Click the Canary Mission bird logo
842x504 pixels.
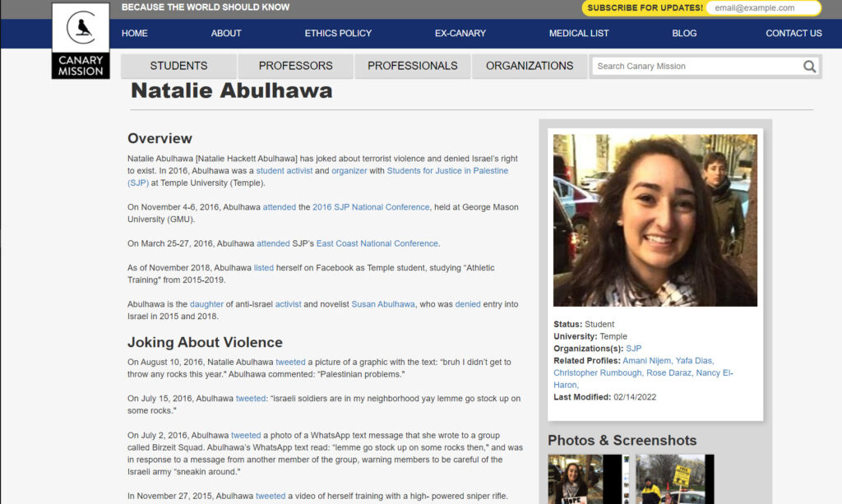point(81,41)
